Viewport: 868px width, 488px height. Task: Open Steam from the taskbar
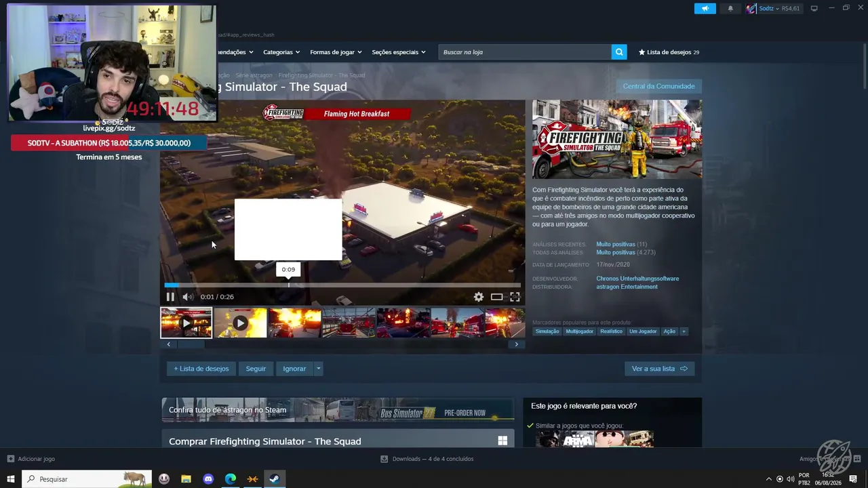point(275,479)
